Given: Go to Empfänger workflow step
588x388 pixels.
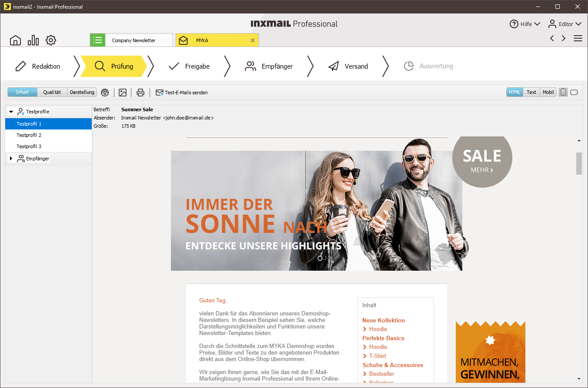Looking at the screenshot, I should pyautogui.click(x=269, y=66).
